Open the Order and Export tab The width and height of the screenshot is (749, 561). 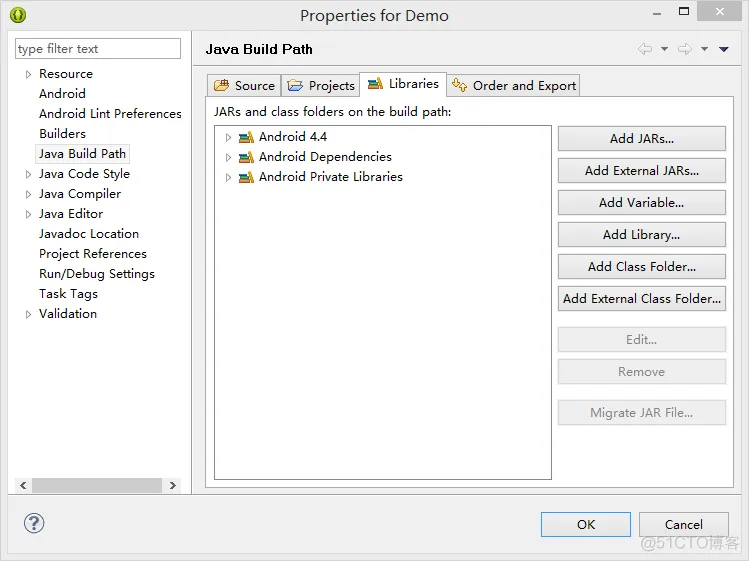pos(514,86)
